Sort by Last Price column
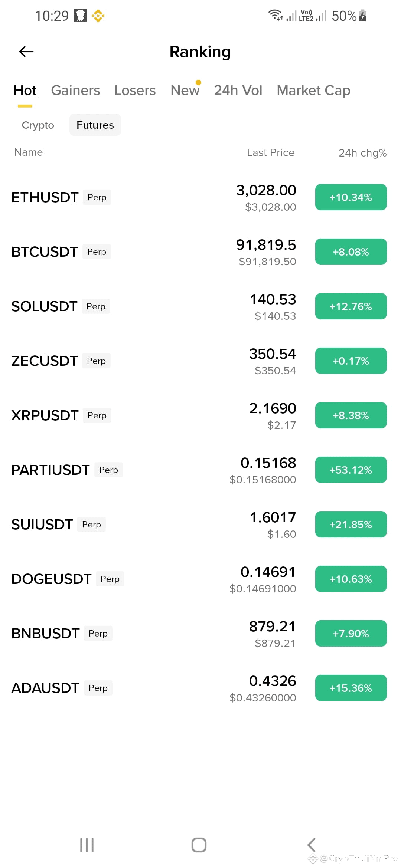Viewport: 401px width, 868px height. (271, 152)
